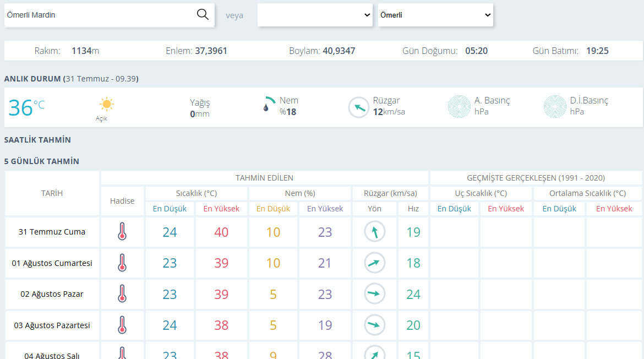Click the 36°C current temperature
This screenshot has width=644, height=359.
26,107
